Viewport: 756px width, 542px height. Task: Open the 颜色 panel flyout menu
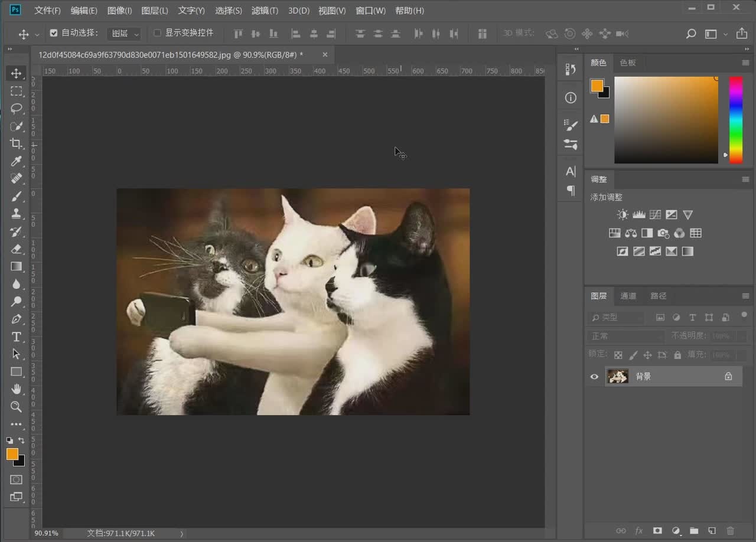pos(745,63)
